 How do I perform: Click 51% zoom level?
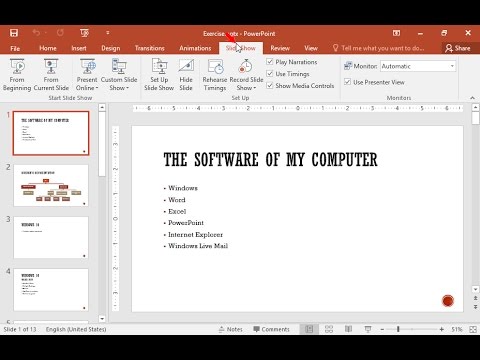(457, 329)
